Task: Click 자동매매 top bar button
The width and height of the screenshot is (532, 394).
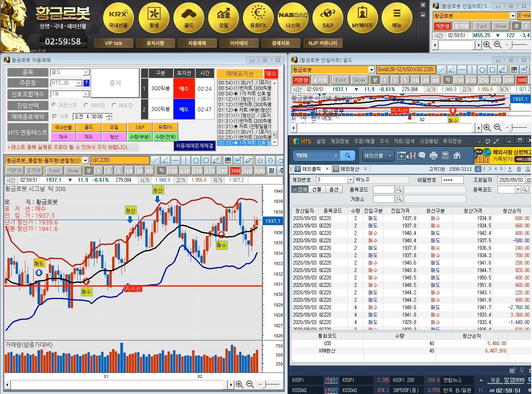Action: [197, 43]
